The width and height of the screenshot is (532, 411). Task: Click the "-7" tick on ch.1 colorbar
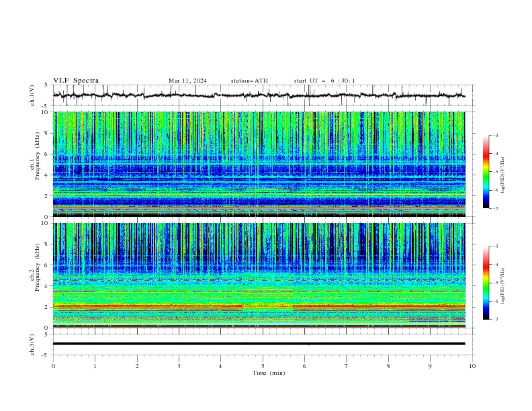[x=496, y=208]
